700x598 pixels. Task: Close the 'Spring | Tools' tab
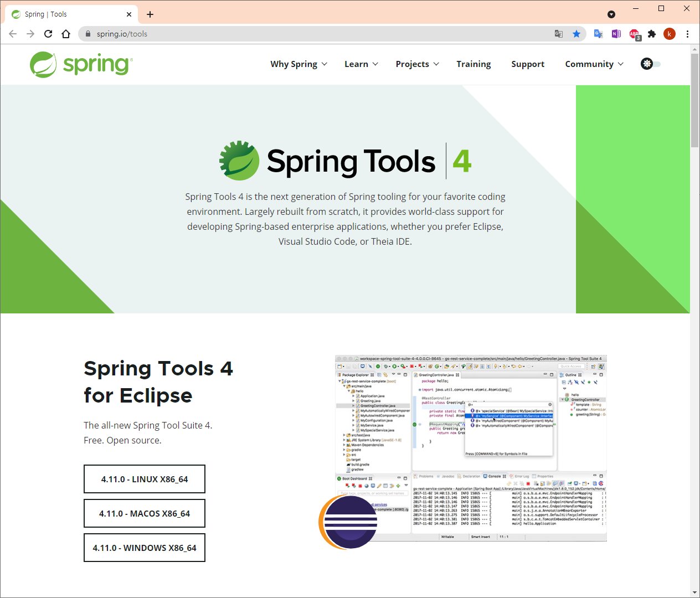[129, 14]
